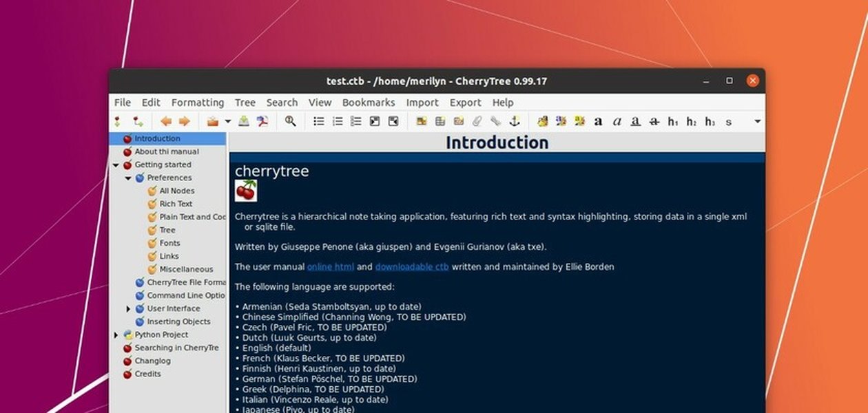
Task: Select the 'Fonts' tree node
Action: [x=170, y=244]
